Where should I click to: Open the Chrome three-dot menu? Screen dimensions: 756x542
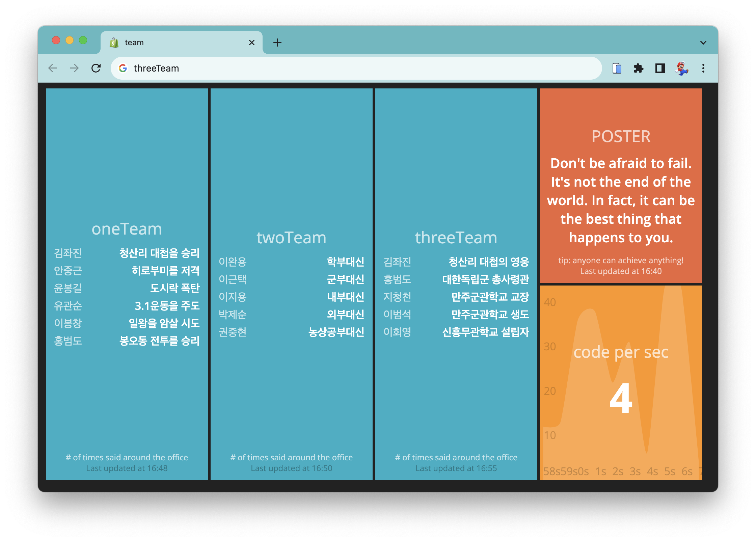pos(703,69)
